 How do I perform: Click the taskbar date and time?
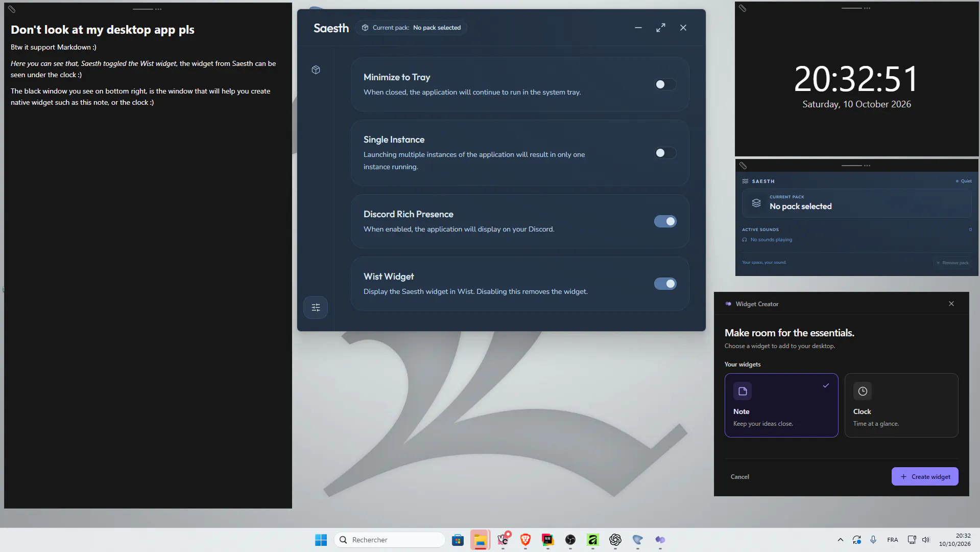954,540
